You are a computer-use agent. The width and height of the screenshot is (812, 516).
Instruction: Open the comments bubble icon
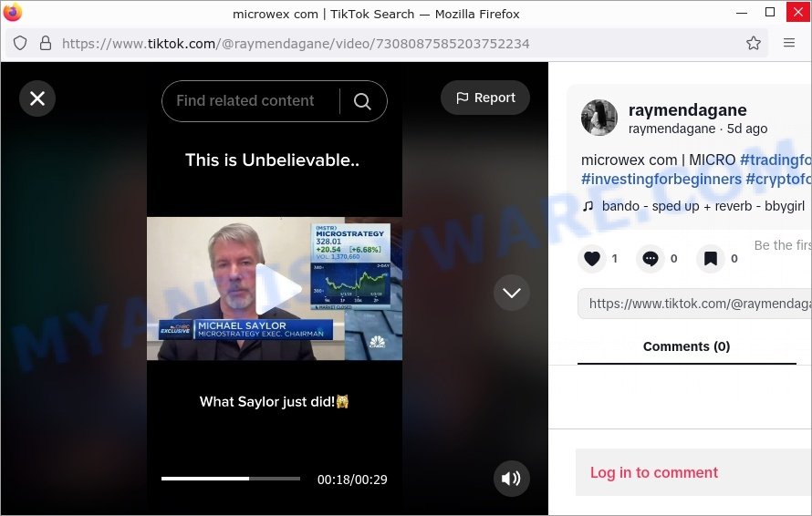[651, 258]
